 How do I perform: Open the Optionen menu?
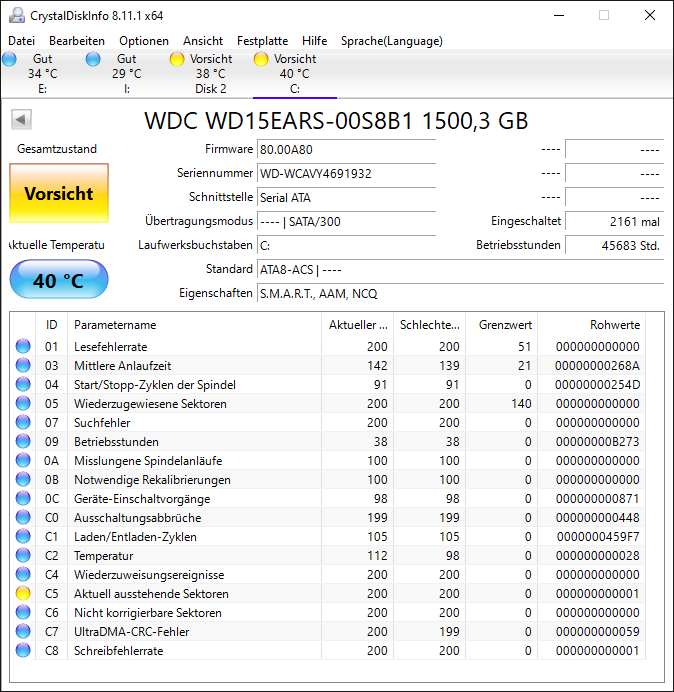tap(144, 41)
